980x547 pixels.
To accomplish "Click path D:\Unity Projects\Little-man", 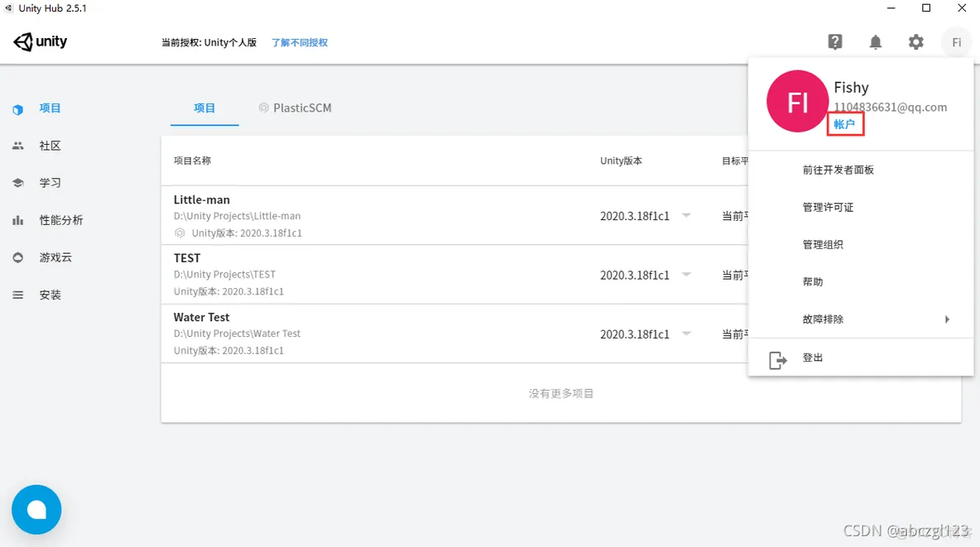I will 237,216.
